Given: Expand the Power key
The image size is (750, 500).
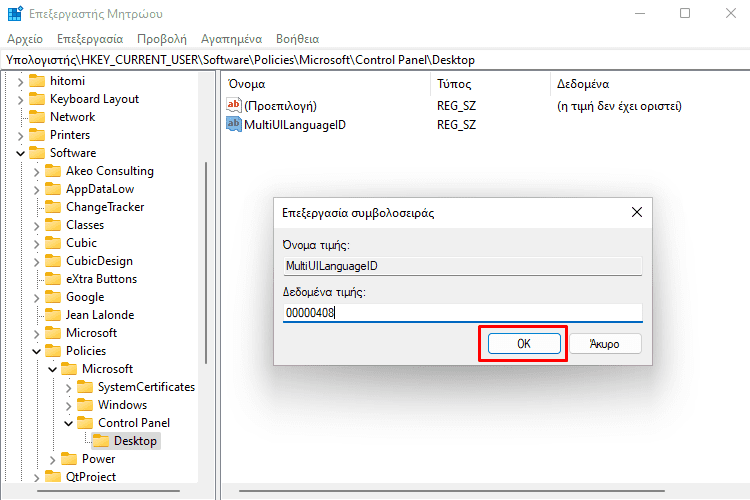Looking at the screenshot, I should click(x=53, y=460).
